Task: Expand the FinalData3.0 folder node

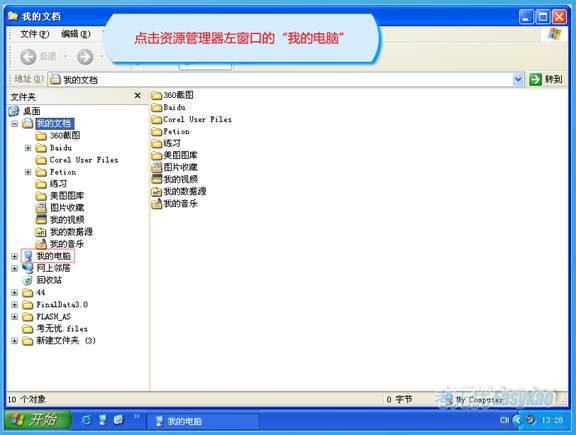Action: (14, 305)
